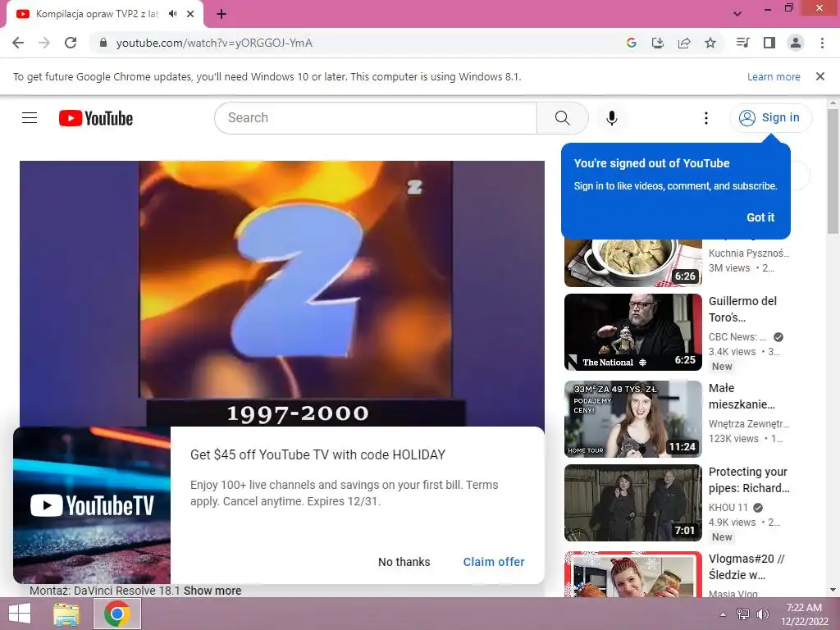Open the Chrome three-dot menu
Viewport: 840px width, 630px height.
(822, 43)
